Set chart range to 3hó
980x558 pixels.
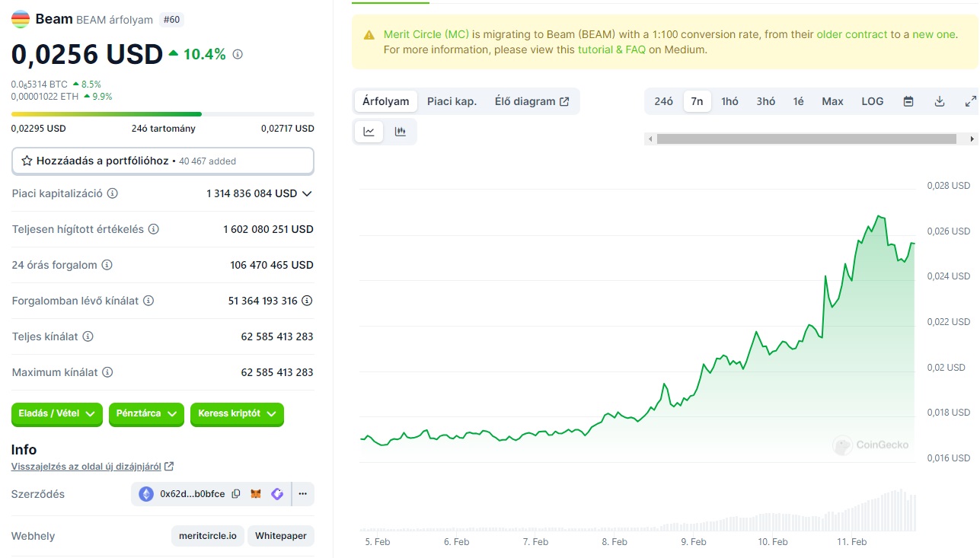point(766,101)
